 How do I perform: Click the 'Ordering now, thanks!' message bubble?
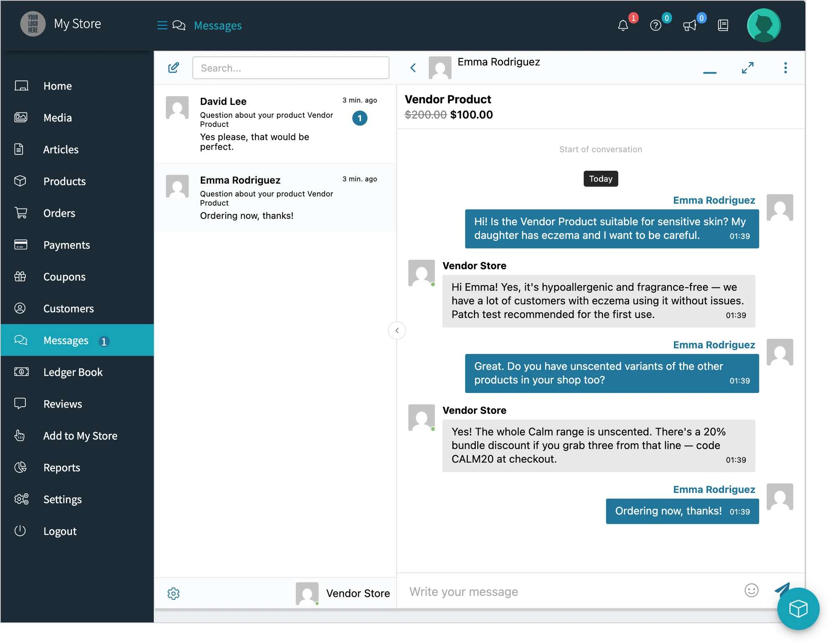coord(682,511)
